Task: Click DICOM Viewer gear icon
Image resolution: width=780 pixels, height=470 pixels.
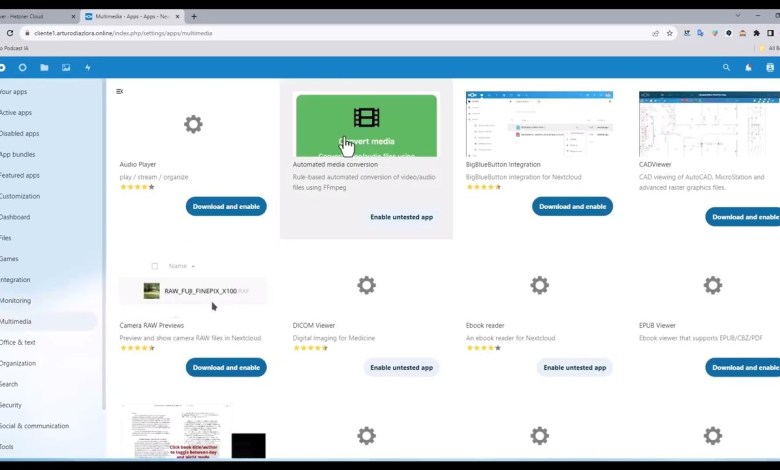Action: (x=366, y=285)
